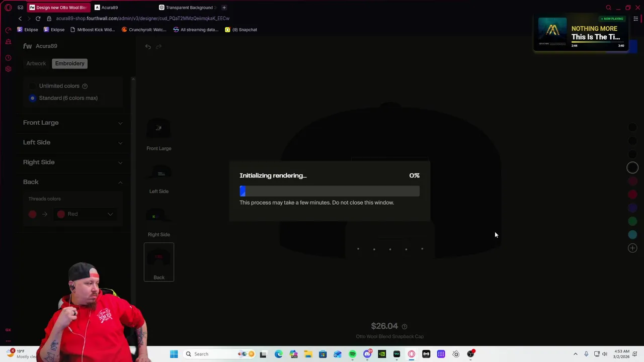The height and width of the screenshot is (362, 644).
Task: Click the taskbar volume speaker icon
Action: (605, 354)
